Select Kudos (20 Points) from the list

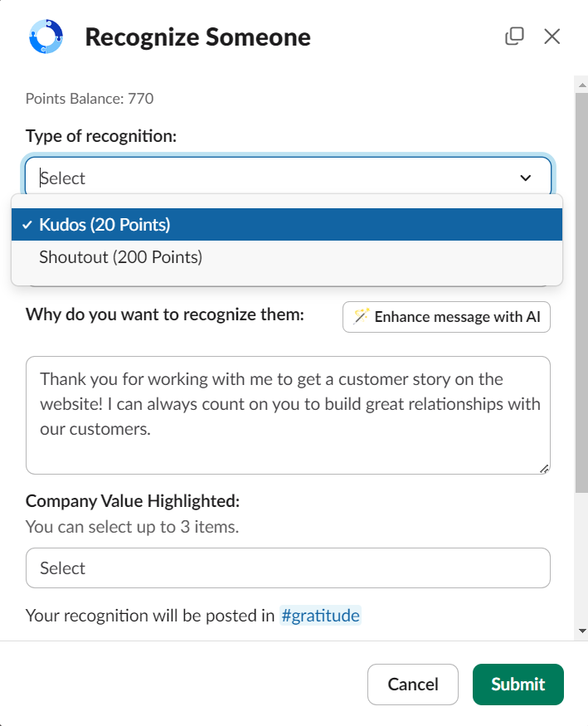102,224
